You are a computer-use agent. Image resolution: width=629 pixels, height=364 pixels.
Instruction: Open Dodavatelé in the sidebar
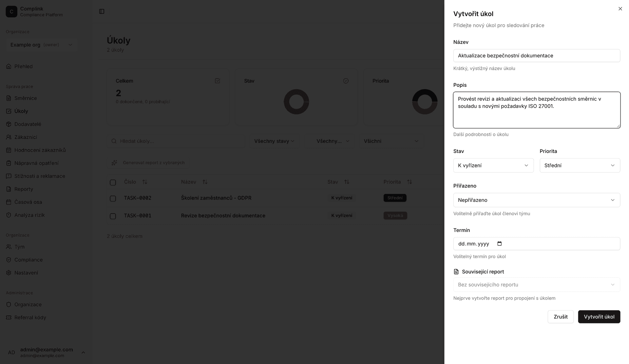[x=28, y=124]
